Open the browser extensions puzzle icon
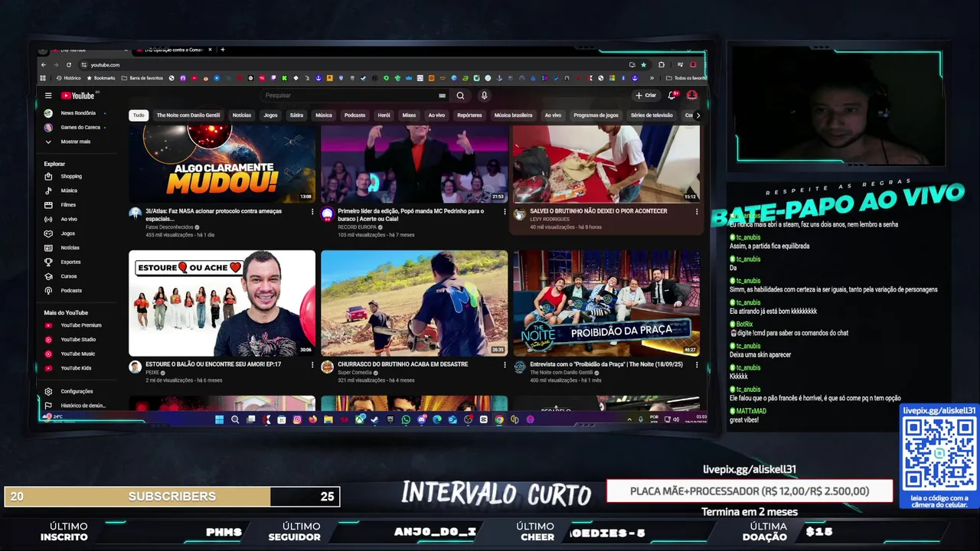980x551 pixels. point(661,65)
